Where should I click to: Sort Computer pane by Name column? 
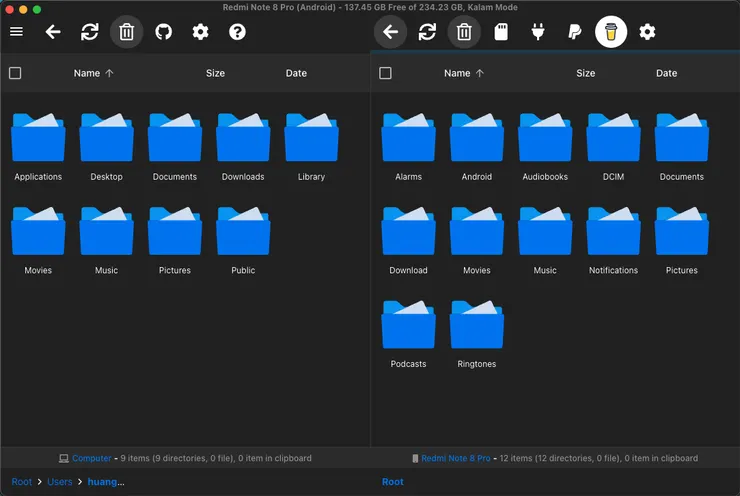(x=93, y=73)
